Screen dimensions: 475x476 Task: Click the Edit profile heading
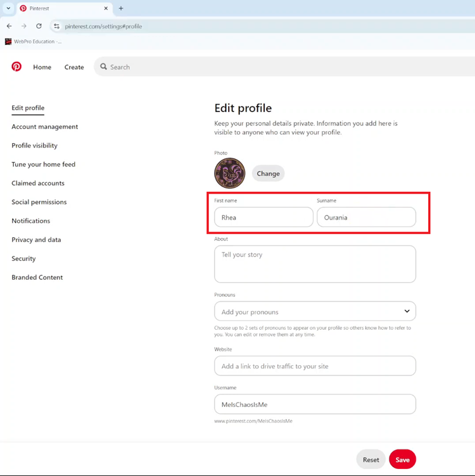coord(243,108)
